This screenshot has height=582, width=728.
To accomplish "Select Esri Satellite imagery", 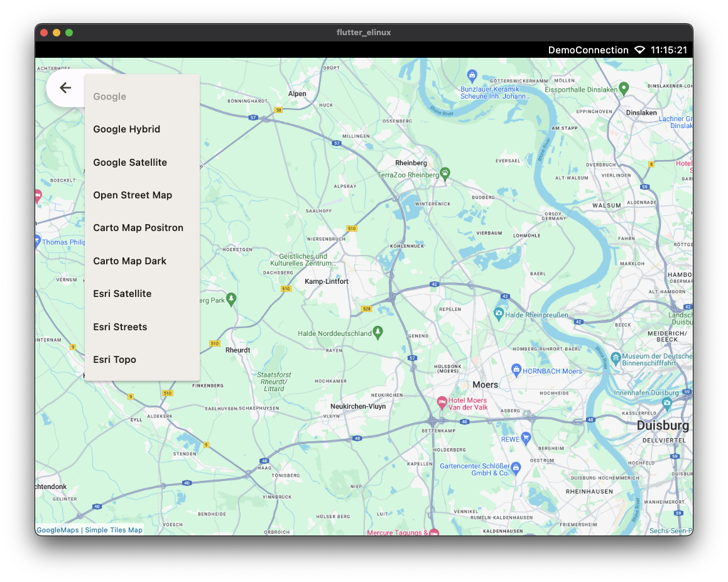I will [142, 294].
